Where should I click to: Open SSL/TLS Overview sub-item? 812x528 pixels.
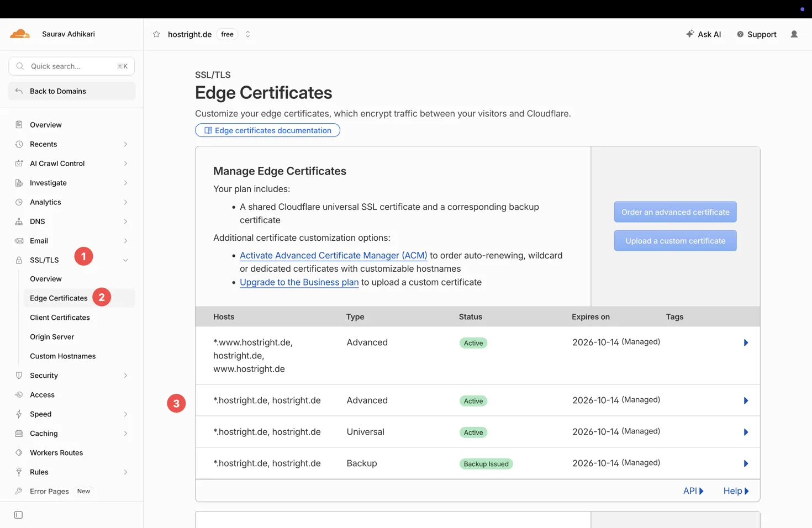coord(46,279)
